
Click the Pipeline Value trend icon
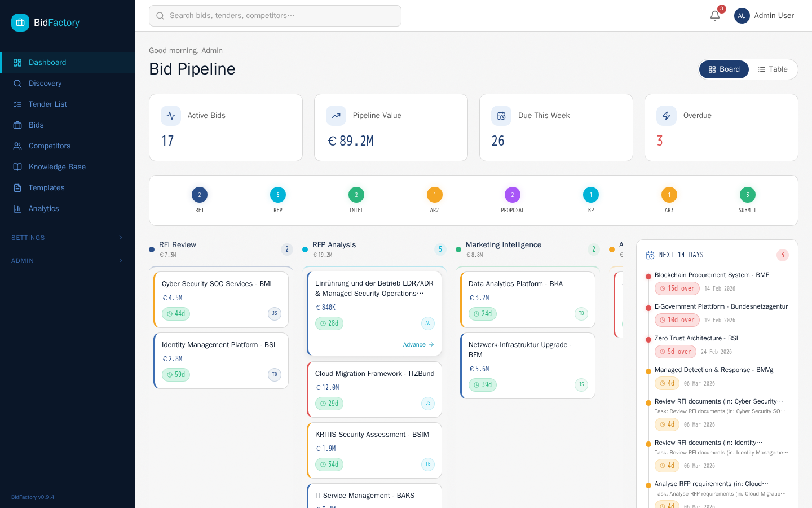[x=336, y=116]
